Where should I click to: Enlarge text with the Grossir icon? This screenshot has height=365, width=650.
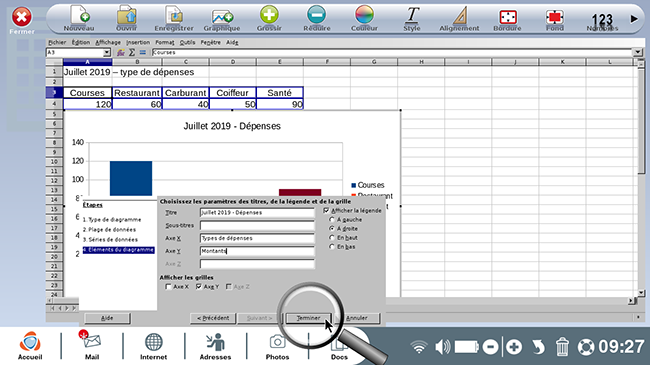[x=269, y=15]
